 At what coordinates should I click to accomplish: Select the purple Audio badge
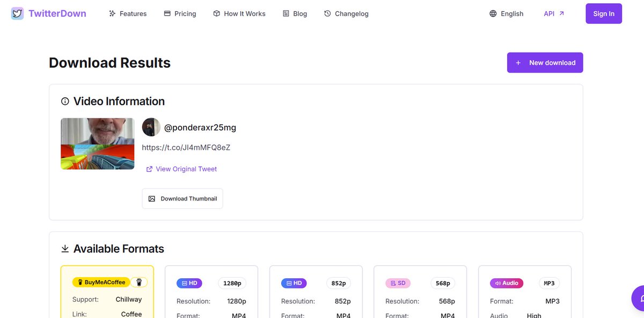(507, 283)
